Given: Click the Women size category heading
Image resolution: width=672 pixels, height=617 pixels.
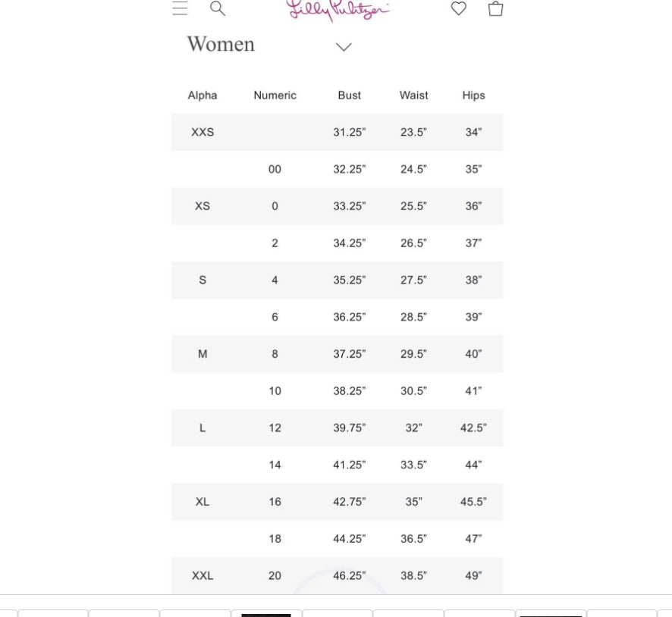Looking at the screenshot, I should pos(221,45).
